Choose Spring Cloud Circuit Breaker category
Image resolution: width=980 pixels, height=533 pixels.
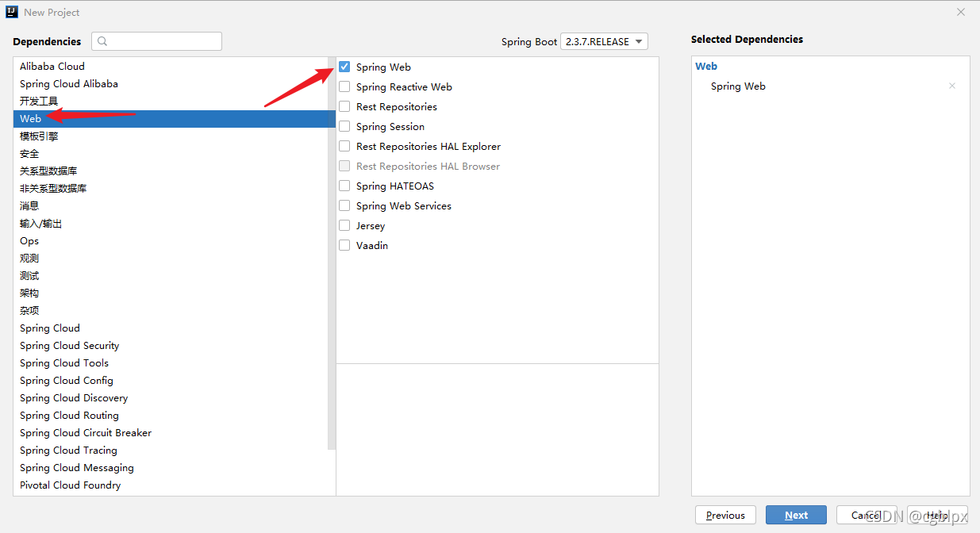(x=171, y=433)
